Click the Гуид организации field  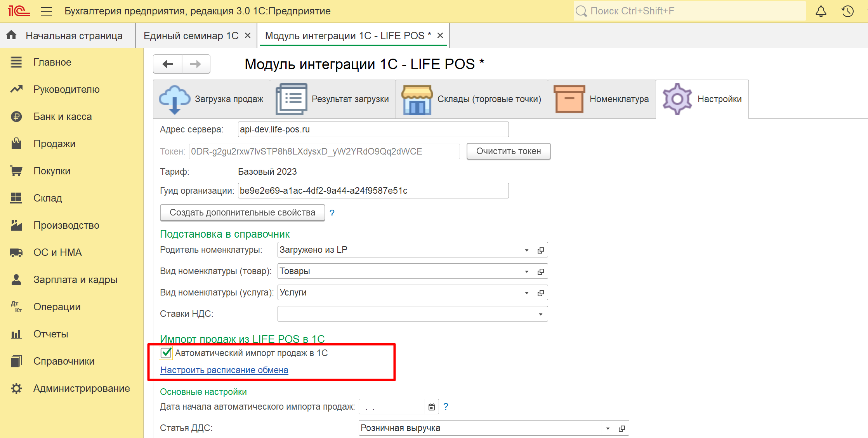(x=373, y=191)
